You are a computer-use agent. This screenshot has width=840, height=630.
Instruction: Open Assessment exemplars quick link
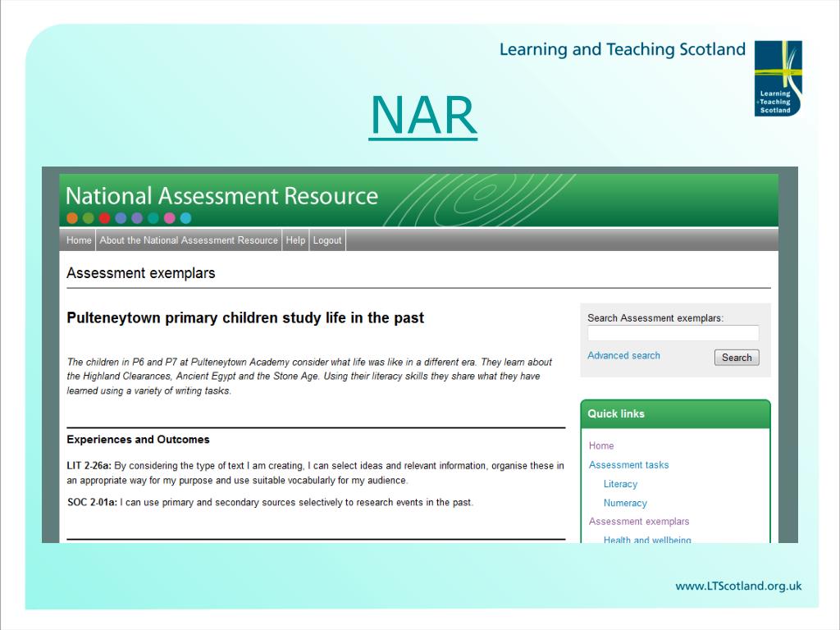pos(639,521)
